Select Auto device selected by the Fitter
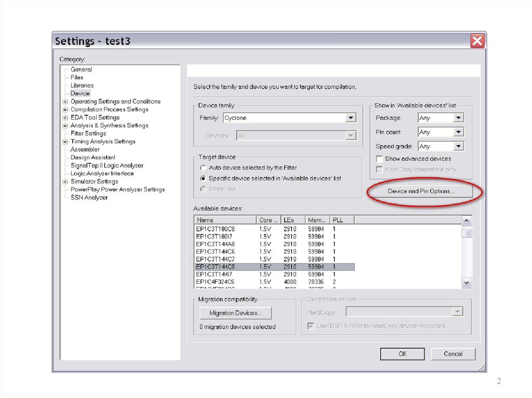This screenshot has height=398, width=532. [x=203, y=168]
